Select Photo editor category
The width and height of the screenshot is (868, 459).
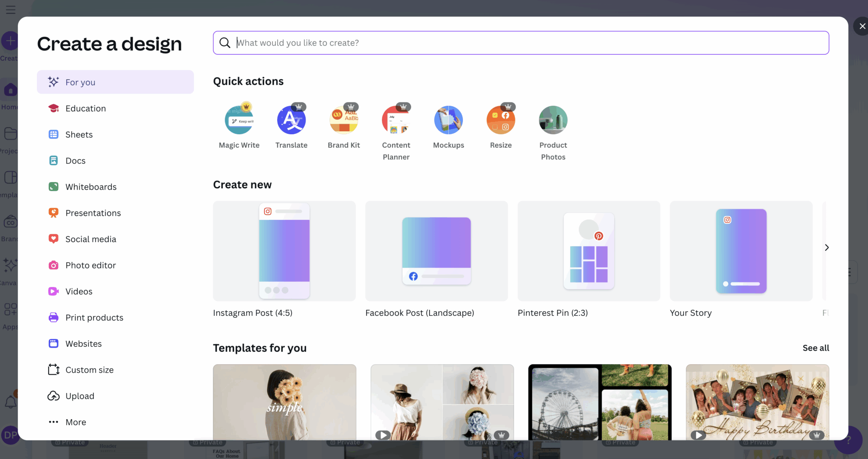coord(115,265)
